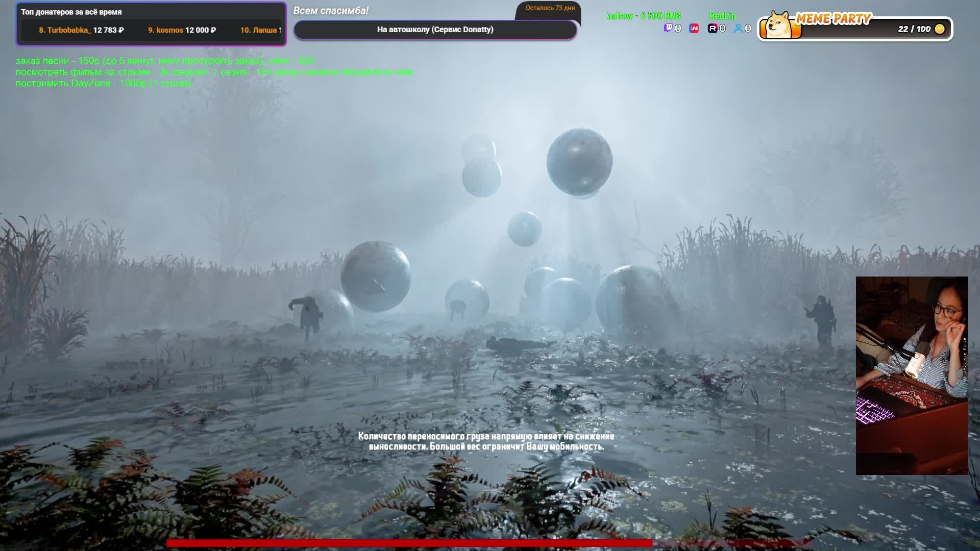Image resolution: width=980 pixels, height=551 pixels.
Task: Click the «заказ песни - 150р» price line
Action: (x=165, y=61)
